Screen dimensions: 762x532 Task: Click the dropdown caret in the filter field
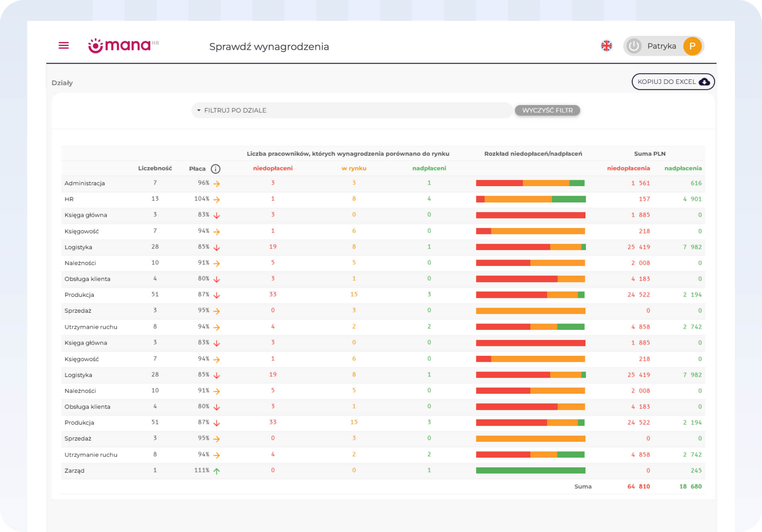[x=198, y=110]
